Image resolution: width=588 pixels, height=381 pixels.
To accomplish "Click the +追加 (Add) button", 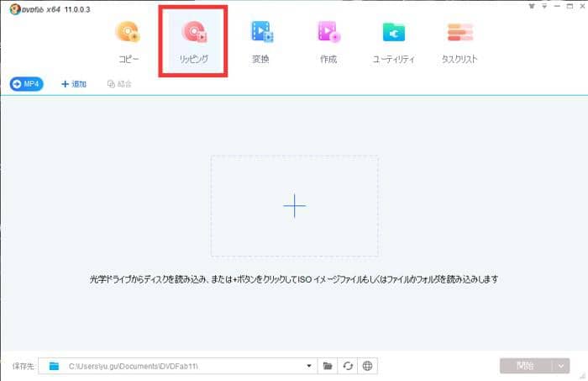I will click(x=74, y=84).
